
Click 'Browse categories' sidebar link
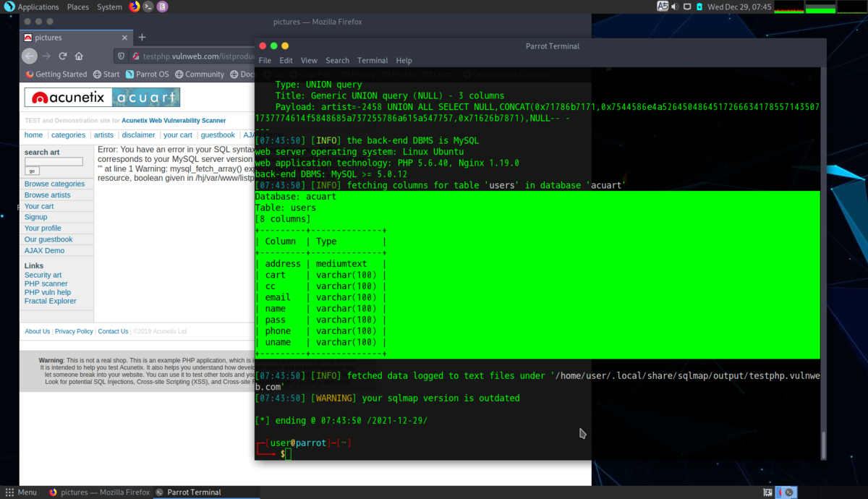(x=54, y=184)
